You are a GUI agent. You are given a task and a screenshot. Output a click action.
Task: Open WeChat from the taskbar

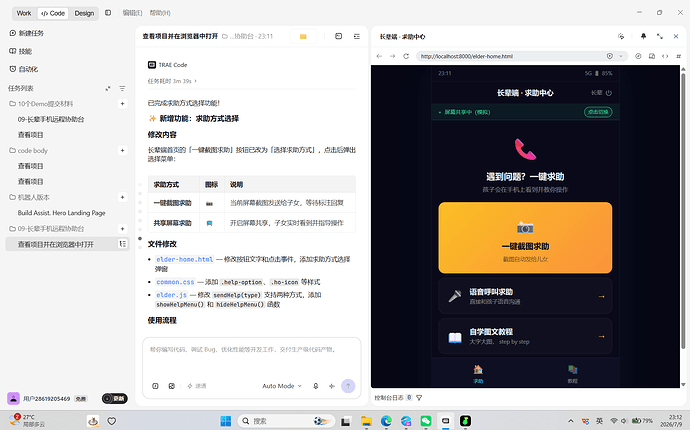pyautogui.click(x=426, y=421)
